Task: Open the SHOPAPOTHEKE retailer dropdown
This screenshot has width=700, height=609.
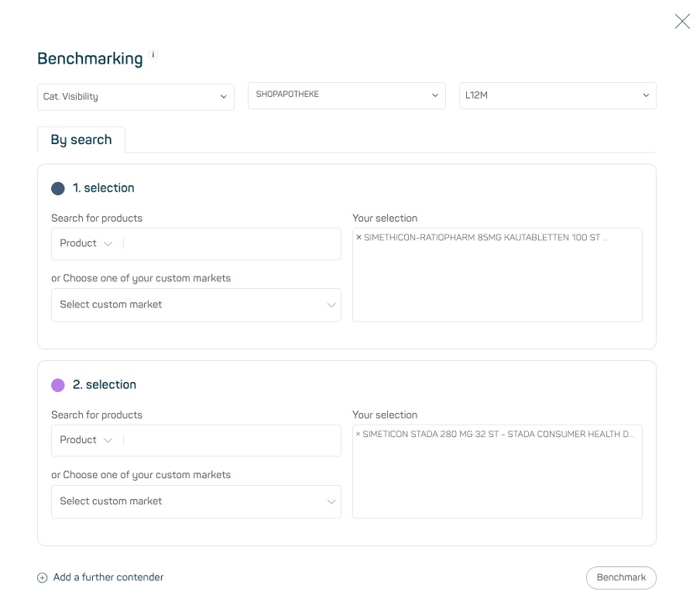Action: tap(346, 95)
